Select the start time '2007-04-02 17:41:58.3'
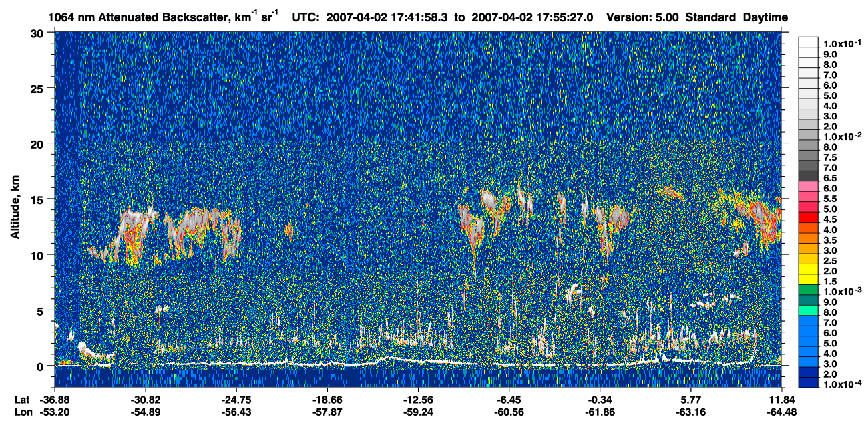Viewport: 868px width, 445px height. coord(388,17)
